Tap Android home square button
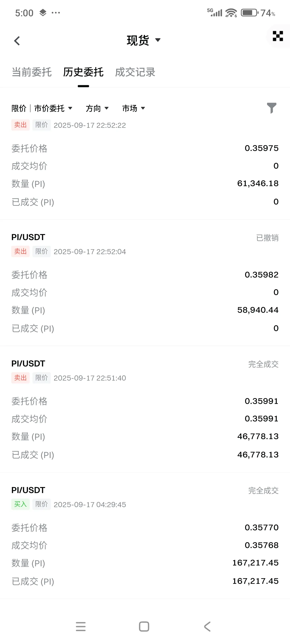Image resolution: width=290 pixels, height=644 pixels. (x=144, y=626)
